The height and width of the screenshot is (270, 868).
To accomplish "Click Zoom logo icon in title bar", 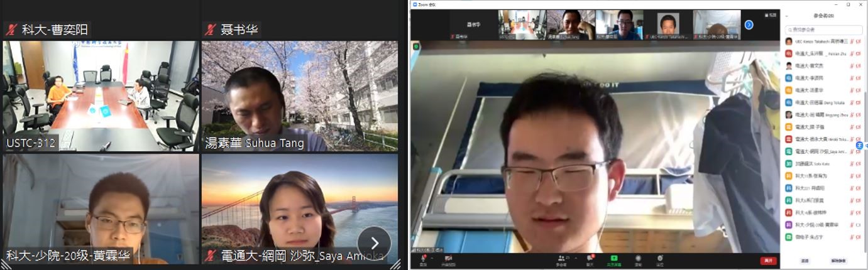I will [414, 4].
